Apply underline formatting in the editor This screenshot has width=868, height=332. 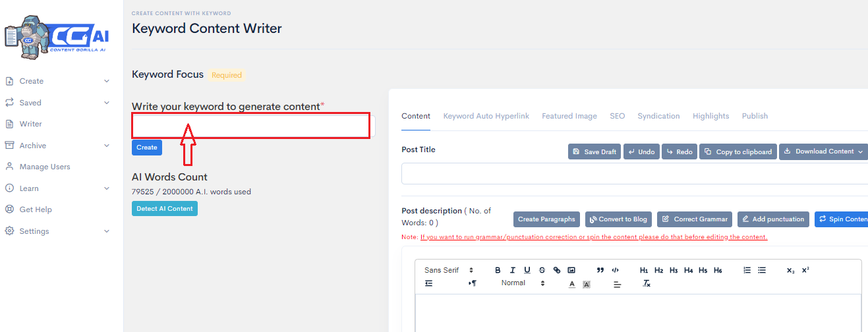[x=527, y=270]
